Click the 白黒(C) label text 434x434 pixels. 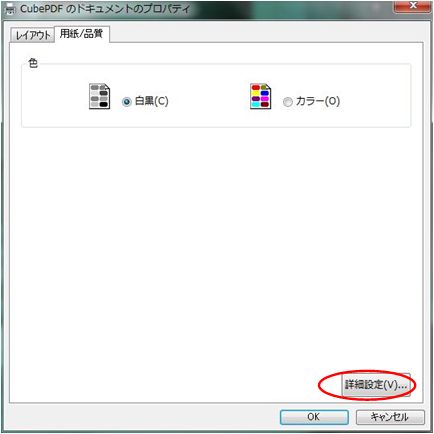(x=152, y=101)
